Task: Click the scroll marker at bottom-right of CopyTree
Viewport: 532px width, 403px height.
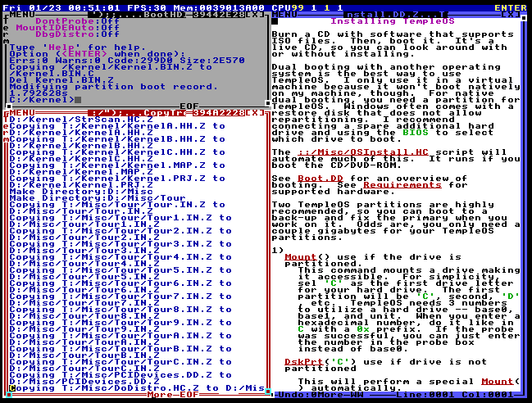Action: (268, 392)
